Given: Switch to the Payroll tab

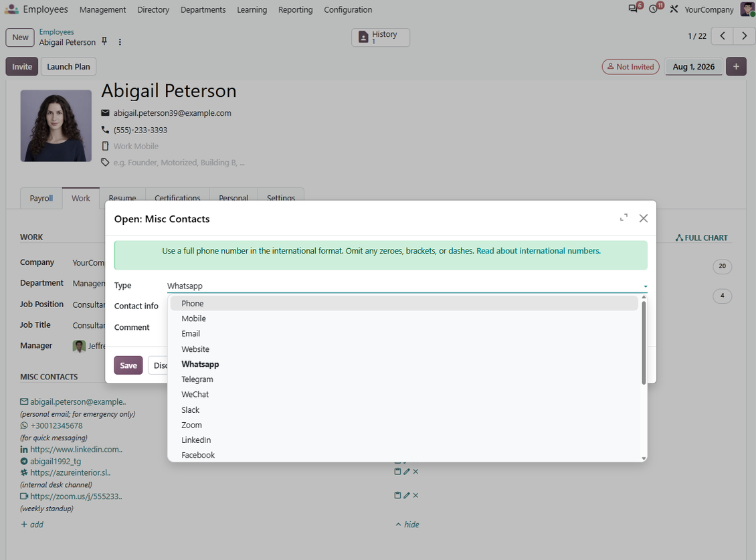Looking at the screenshot, I should 41,198.
